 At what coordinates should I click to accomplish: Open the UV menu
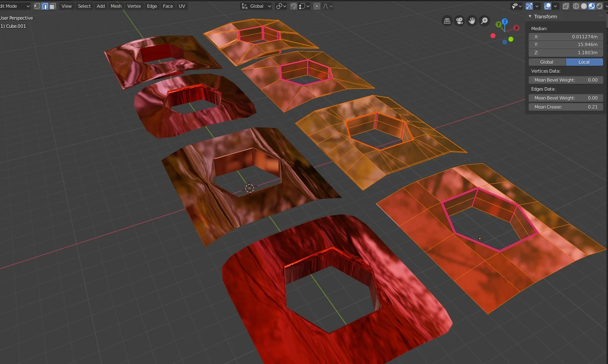pyautogui.click(x=182, y=6)
